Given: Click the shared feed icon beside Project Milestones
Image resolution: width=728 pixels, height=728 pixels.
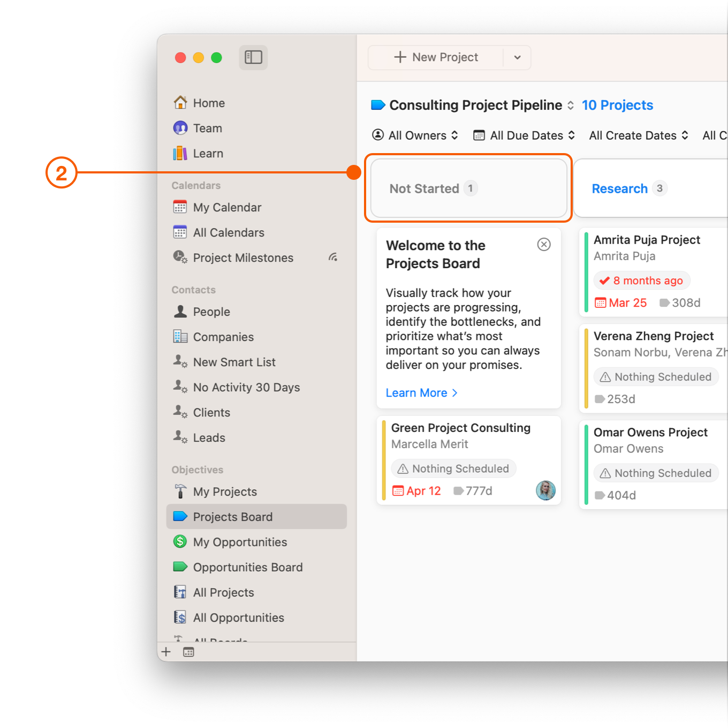Looking at the screenshot, I should click(x=333, y=257).
